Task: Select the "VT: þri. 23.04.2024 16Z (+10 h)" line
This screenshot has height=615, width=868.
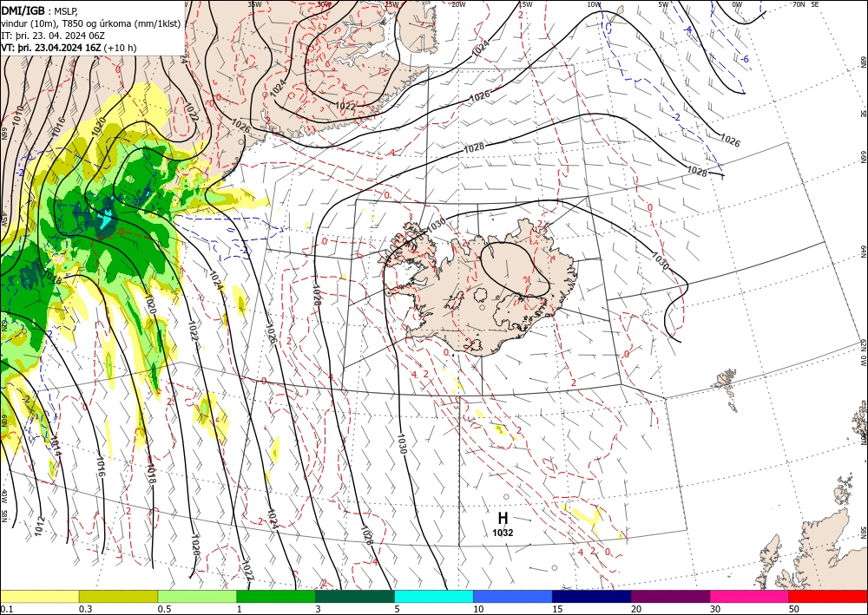Action: (69, 48)
